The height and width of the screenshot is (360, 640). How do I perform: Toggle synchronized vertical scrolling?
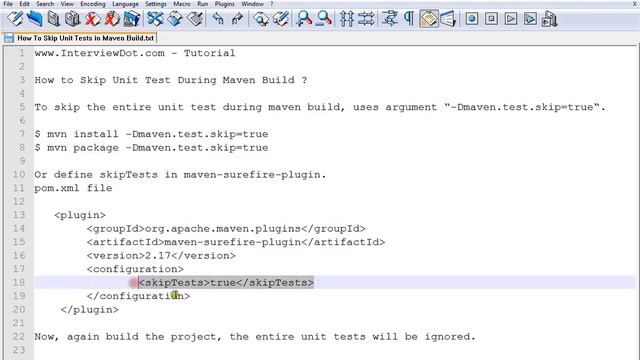[x=347, y=19]
